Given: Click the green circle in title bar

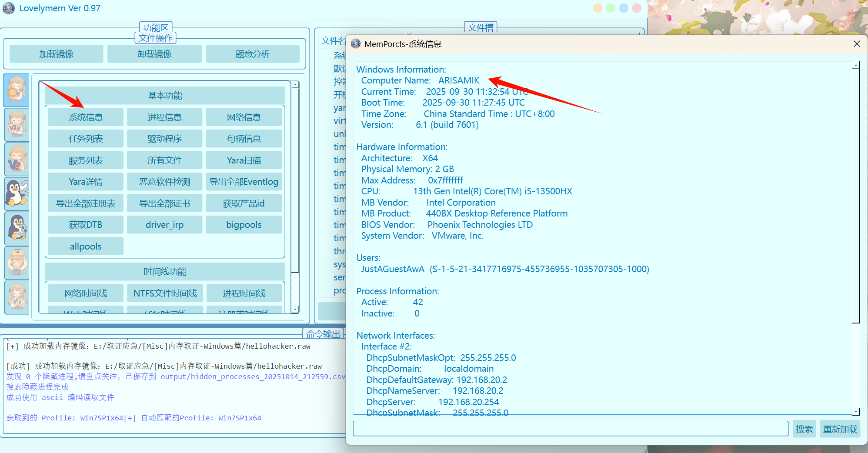Looking at the screenshot, I should click(611, 8).
